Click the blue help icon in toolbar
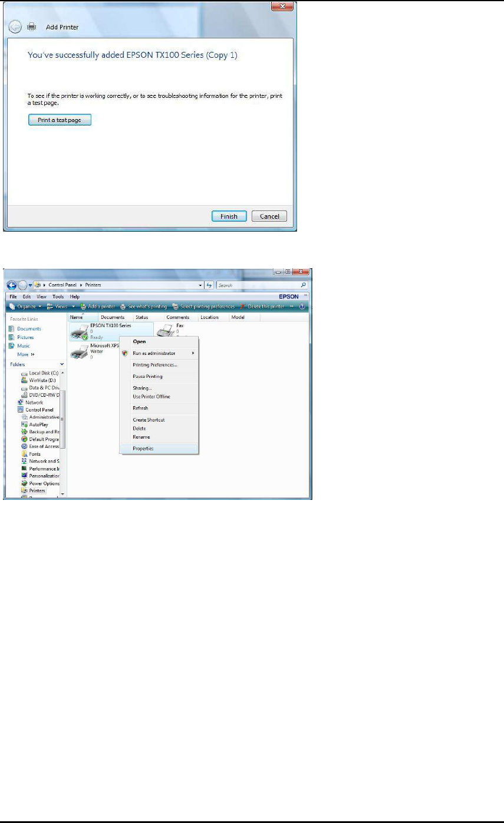 coord(302,307)
